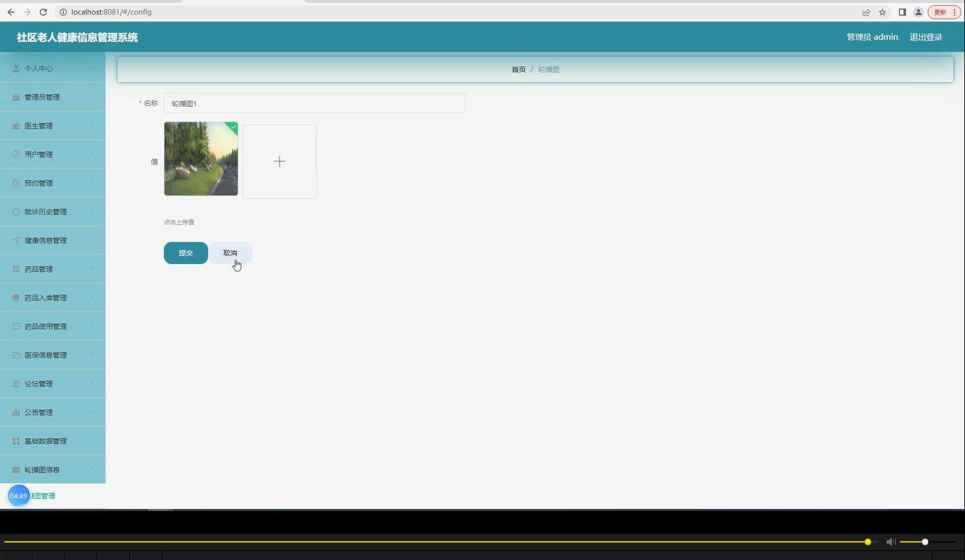Viewport: 965px width, 560px height.
Task: Click the site information icon in address bar
Action: click(x=63, y=12)
